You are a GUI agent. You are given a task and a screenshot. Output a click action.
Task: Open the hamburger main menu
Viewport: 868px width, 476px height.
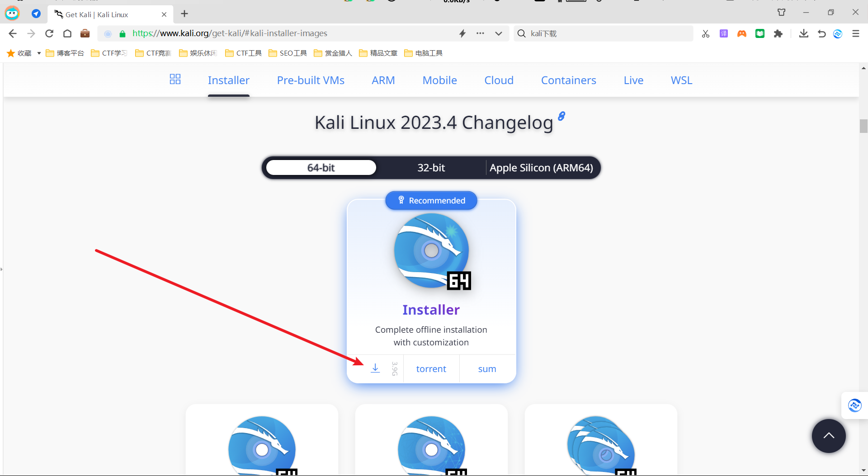[856, 33]
